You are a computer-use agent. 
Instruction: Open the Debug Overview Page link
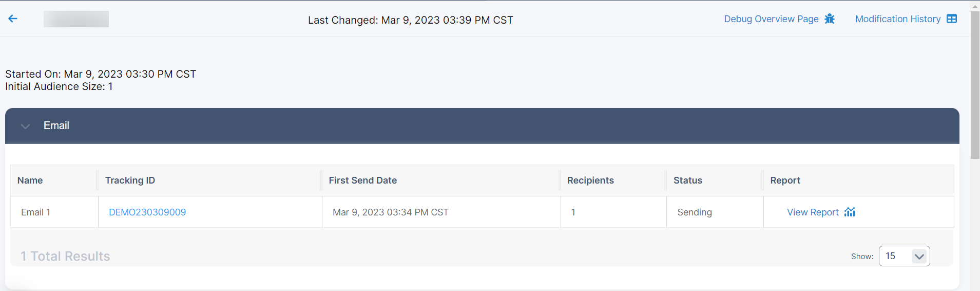pos(771,19)
